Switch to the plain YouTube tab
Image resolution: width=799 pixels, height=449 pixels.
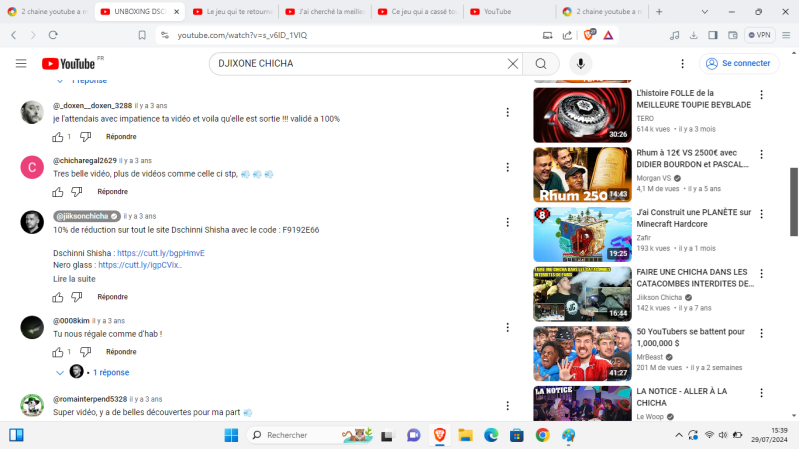(x=510, y=11)
